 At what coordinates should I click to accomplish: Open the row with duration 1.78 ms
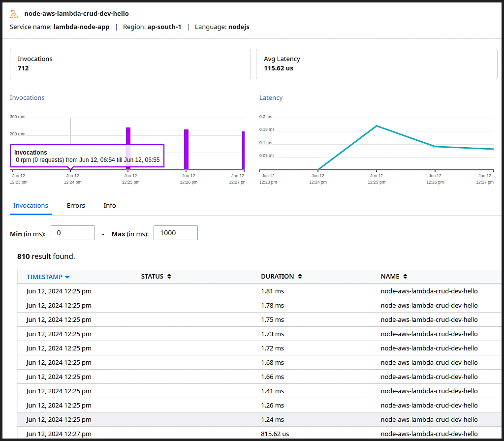[x=259, y=305]
